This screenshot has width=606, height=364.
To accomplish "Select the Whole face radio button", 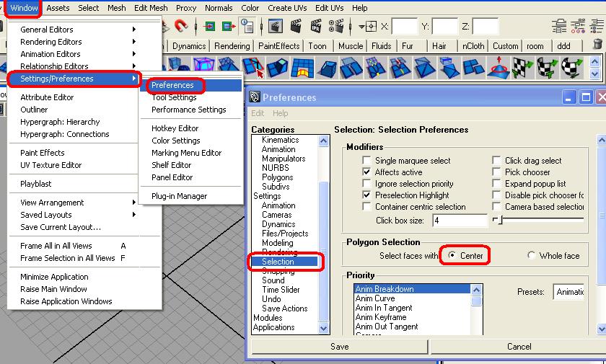I will point(532,255).
